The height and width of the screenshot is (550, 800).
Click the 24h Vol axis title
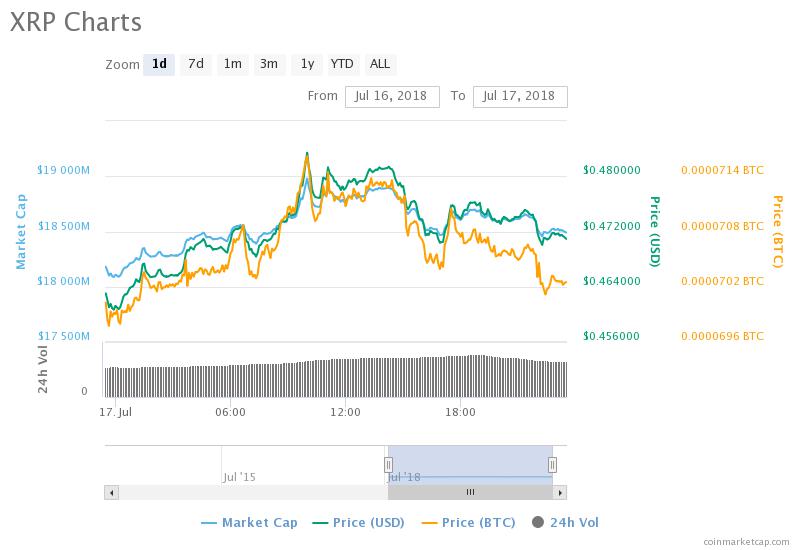[x=43, y=369]
